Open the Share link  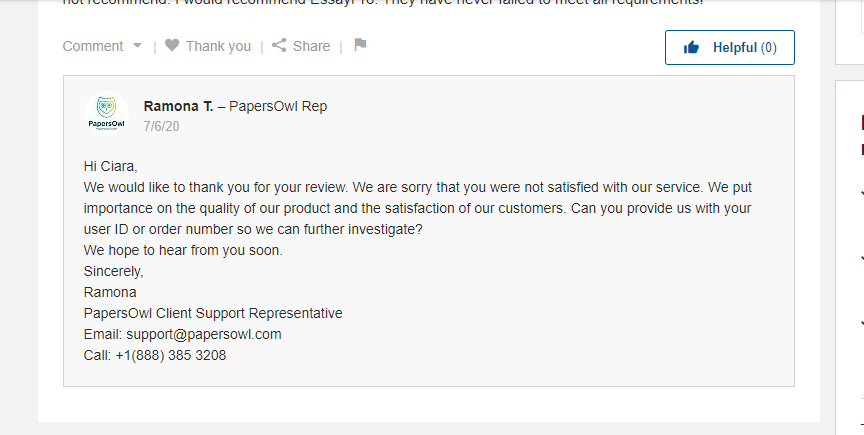311,46
